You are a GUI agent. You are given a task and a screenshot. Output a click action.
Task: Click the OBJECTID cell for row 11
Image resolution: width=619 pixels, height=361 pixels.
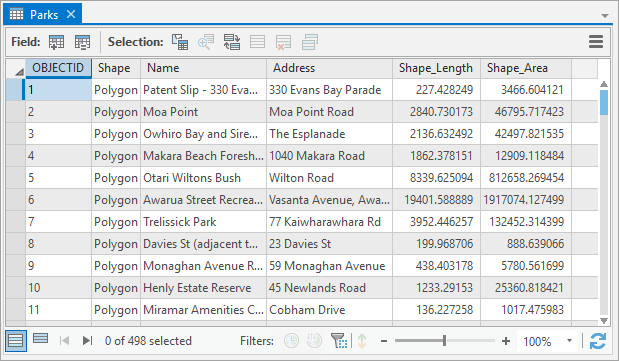point(58,310)
